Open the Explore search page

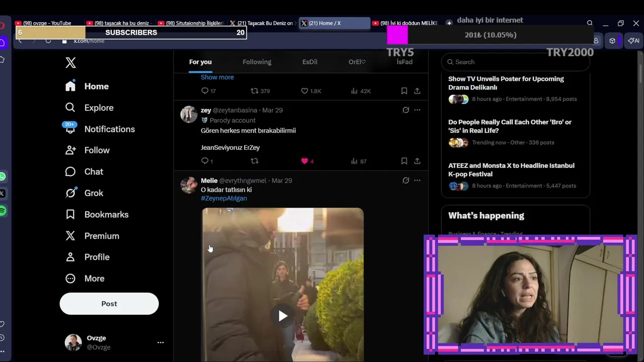pos(90,108)
